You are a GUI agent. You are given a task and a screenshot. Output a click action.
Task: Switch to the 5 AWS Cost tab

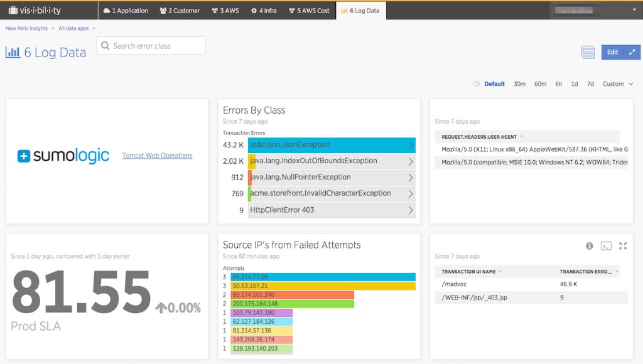(309, 11)
